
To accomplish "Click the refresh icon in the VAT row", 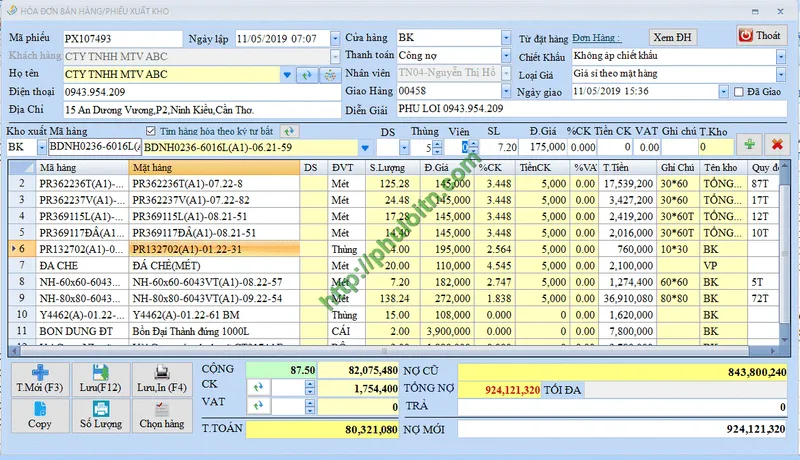I will 258,406.
